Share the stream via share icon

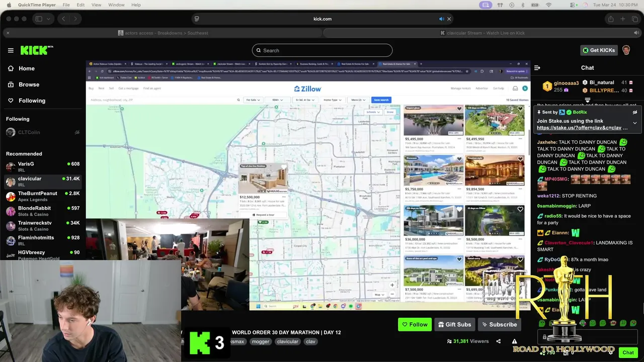[498, 341]
